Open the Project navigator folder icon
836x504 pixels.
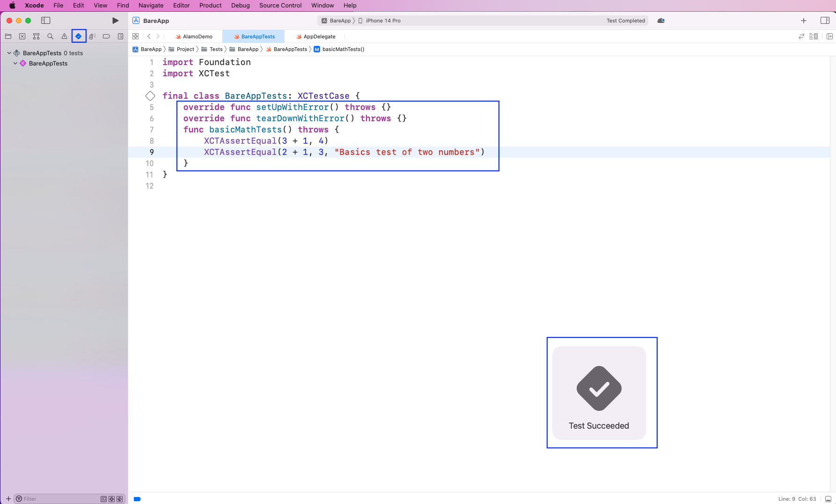[x=8, y=37]
